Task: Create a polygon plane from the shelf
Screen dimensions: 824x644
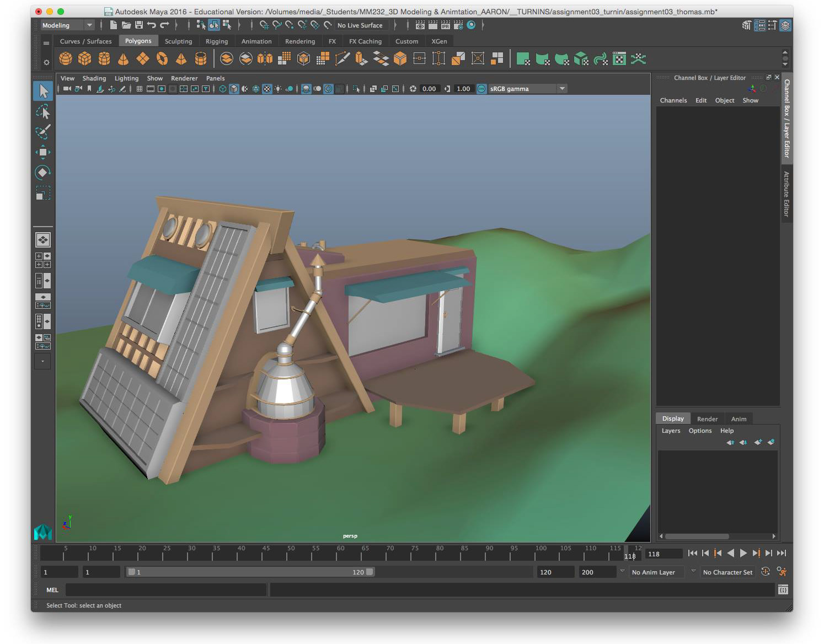Action: 143,58
